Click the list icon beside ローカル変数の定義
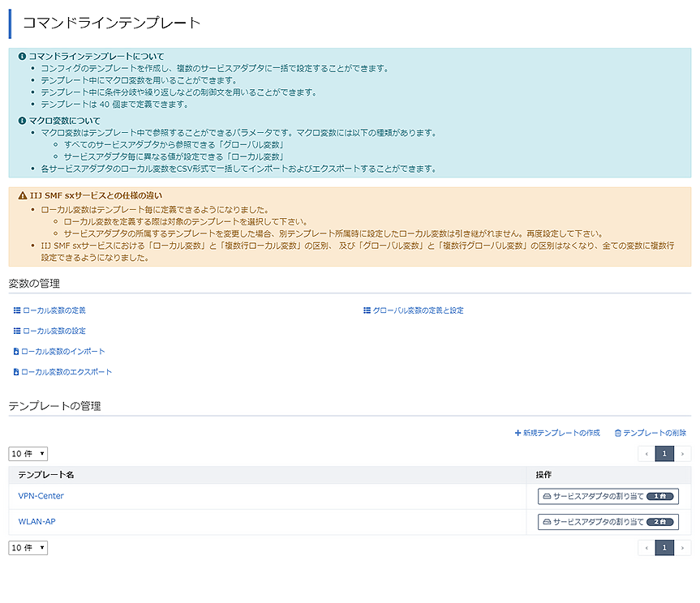The height and width of the screenshot is (603, 700). click(x=17, y=310)
